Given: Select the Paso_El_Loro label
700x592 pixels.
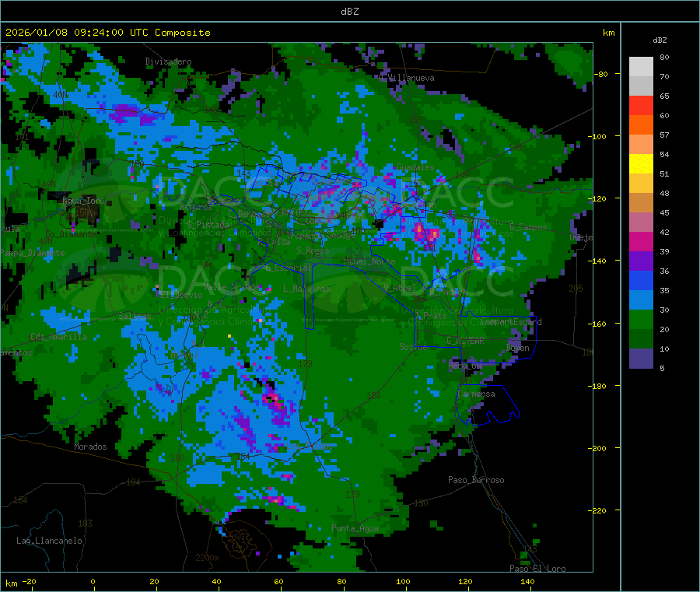Looking at the screenshot, I should 537,569.
